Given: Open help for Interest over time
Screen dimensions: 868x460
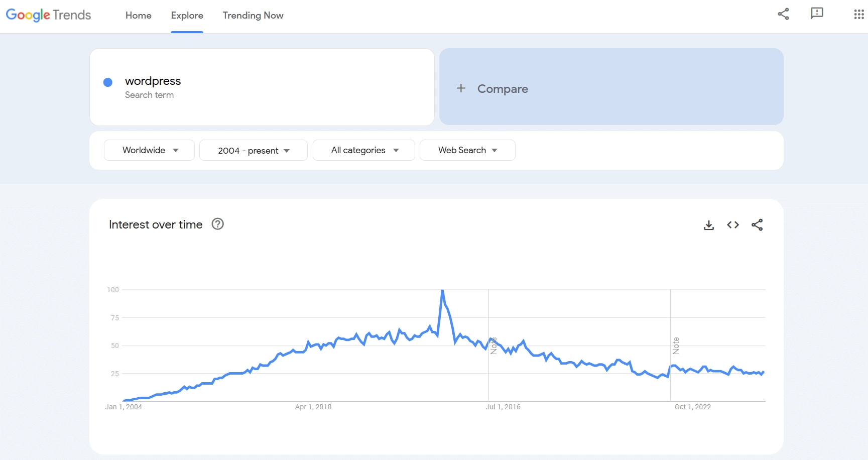Looking at the screenshot, I should 217,224.
